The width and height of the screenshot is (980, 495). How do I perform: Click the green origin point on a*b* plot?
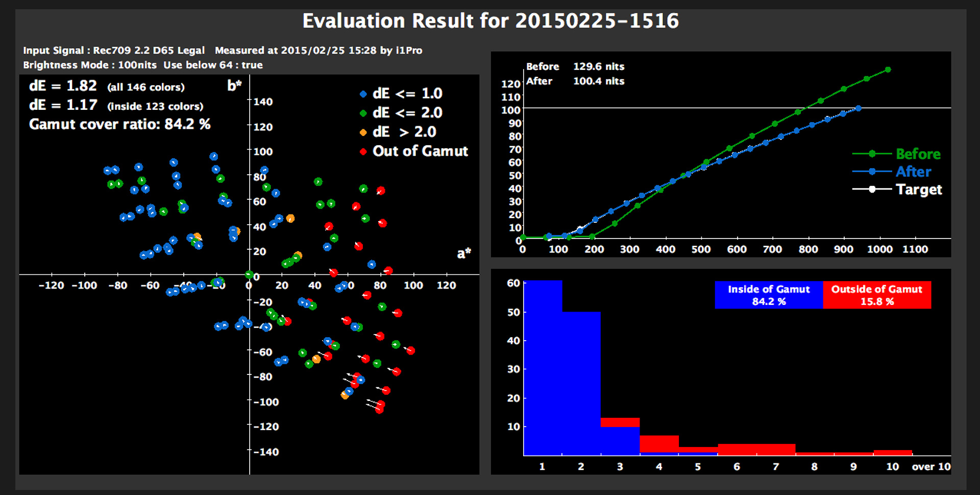pyautogui.click(x=249, y=275)
